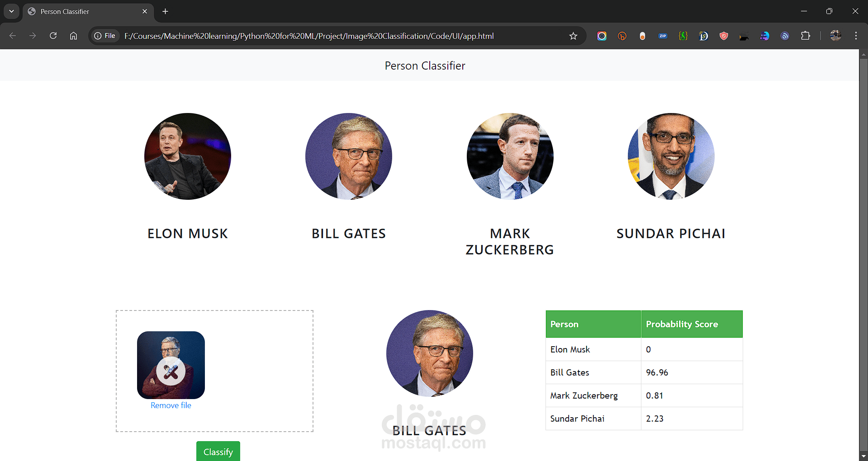Click the Person column header
The image size is (868, 461).
pos(593,324)
